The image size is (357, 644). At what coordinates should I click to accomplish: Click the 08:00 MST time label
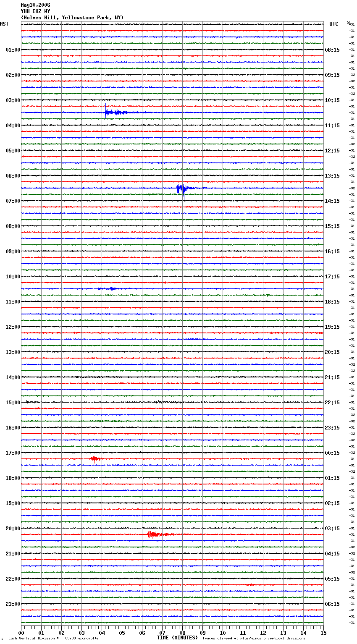coord(13,226)
